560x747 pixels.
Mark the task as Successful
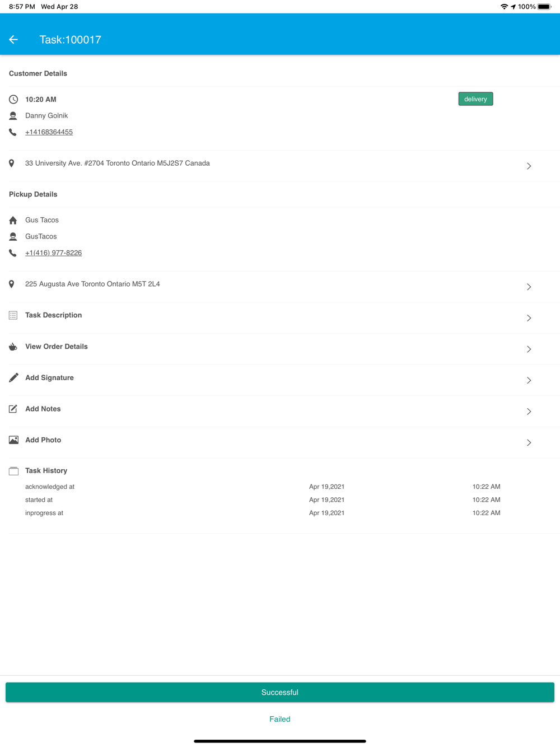(x=280, y=692)
